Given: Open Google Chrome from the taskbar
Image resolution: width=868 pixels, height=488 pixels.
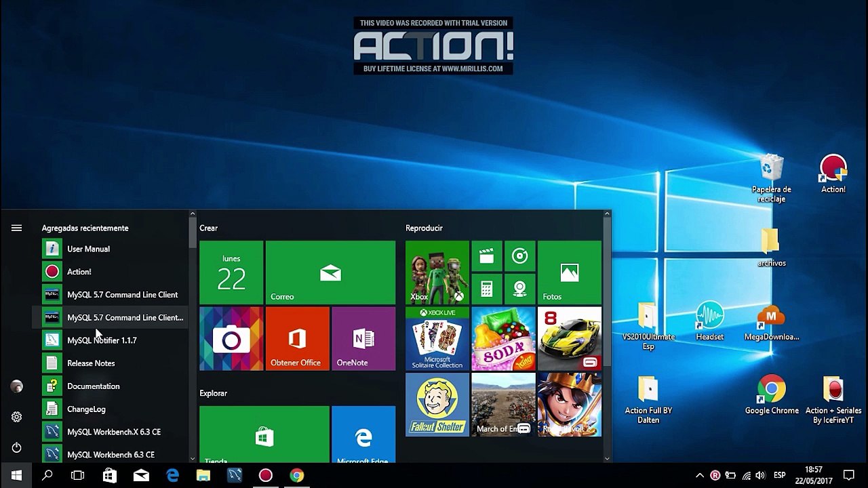Looking at the screenshot, I should 297,475.
